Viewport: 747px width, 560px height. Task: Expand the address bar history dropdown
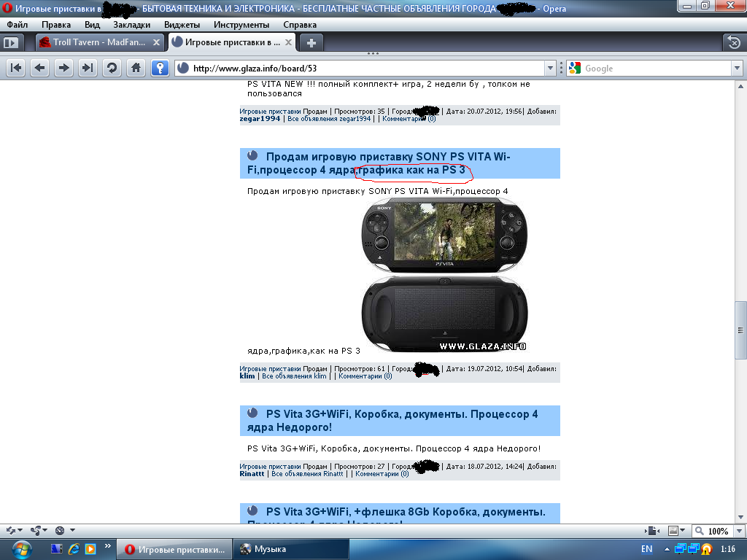(551, 69)
